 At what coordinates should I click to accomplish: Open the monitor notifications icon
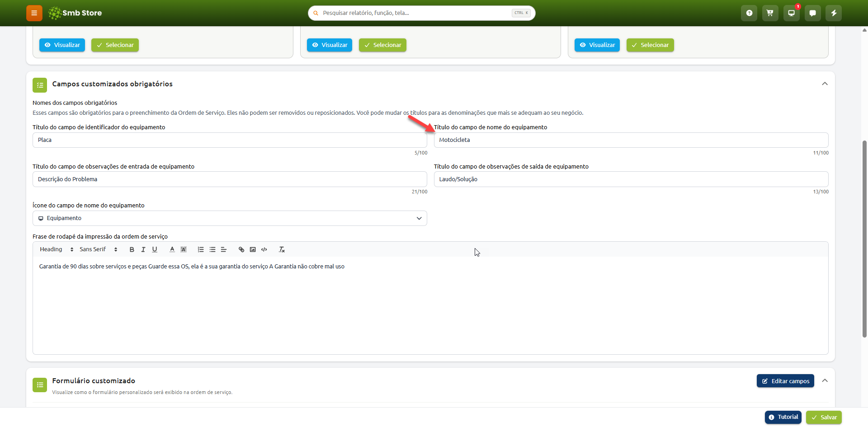coord(791,13)
